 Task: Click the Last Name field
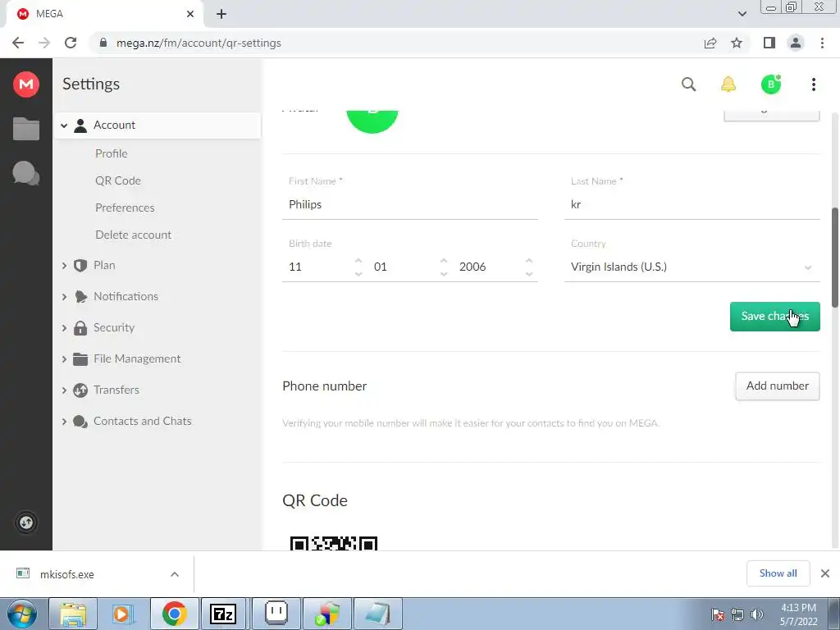pos(692,204)
